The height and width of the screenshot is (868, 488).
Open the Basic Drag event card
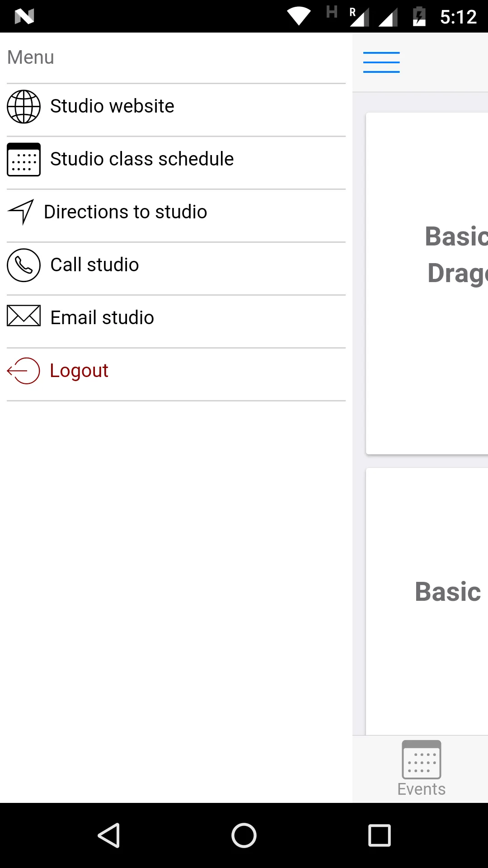pos(427,283)
